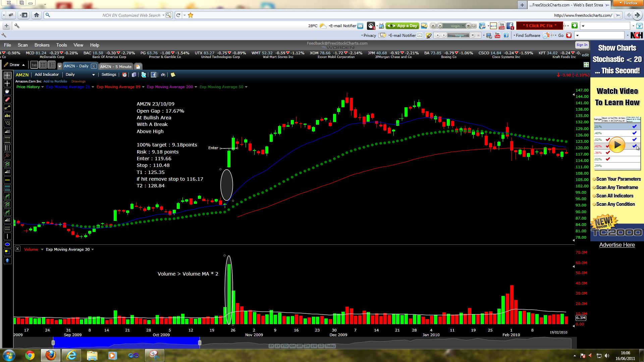Image resolution: width=644 pixels, height=362 pixels.
Task: Expand Exp Moving Average 21 options
Action: pos(93,87)
